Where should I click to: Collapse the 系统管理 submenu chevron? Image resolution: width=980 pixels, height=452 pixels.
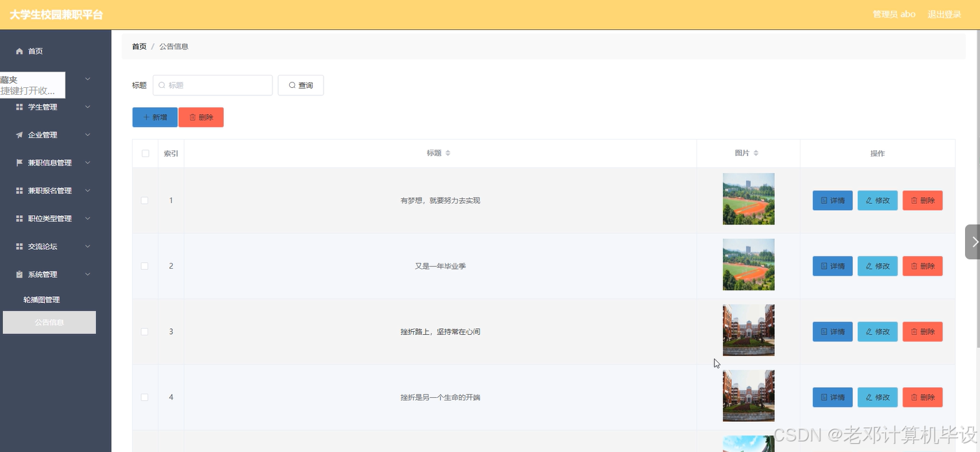tap(87, 274)
